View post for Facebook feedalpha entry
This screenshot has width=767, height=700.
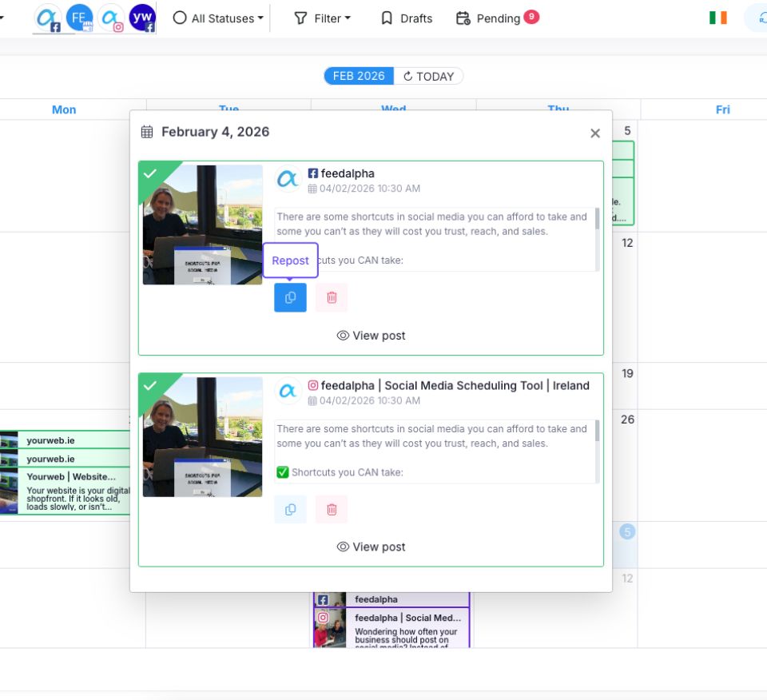[371, 336]
